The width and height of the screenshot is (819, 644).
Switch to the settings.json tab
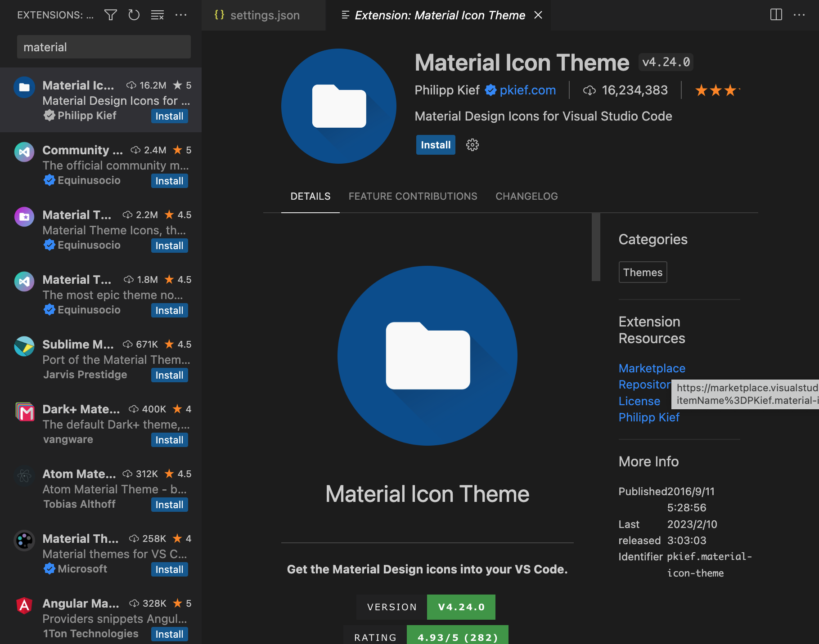pyautogui.click(x=264, y=15)
